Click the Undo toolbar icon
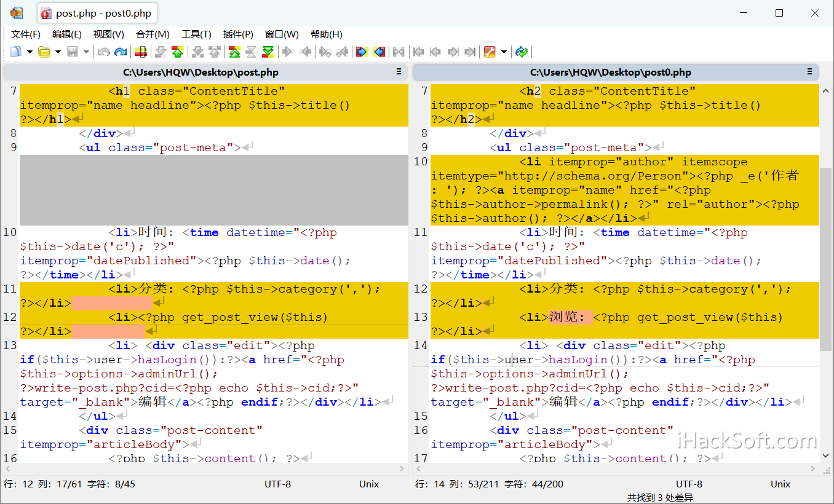This screenshot has height=504, width=834. coord(104,52)
